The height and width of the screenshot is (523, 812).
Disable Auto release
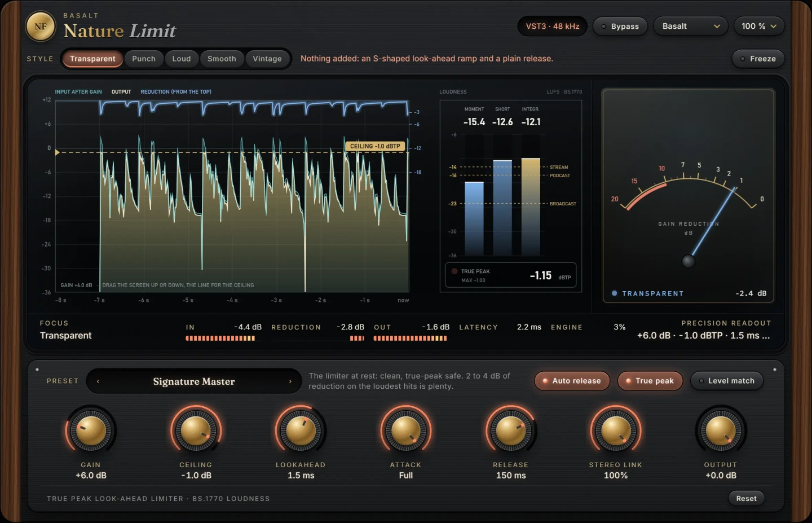point(572,381)
